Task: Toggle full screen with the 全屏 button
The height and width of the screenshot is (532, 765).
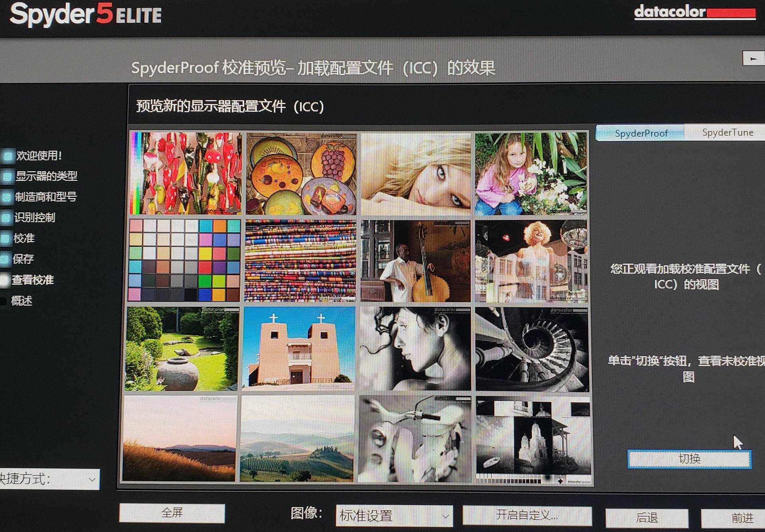Action: [171, 514]
